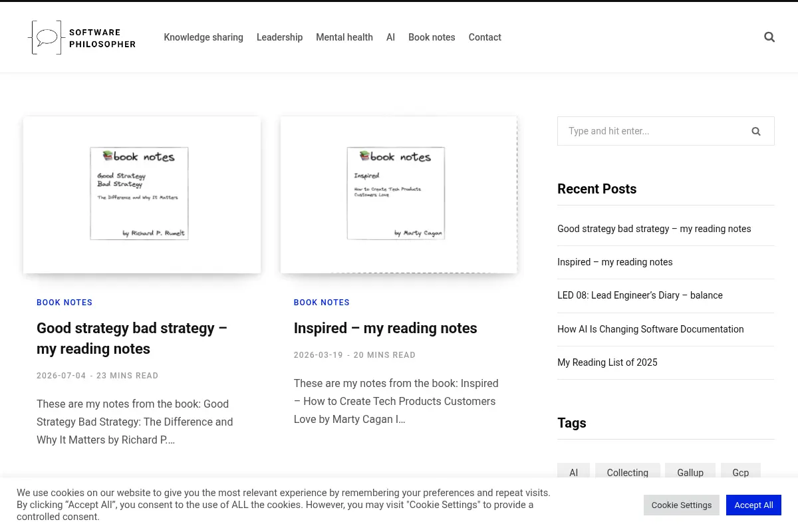Select the Gcp tag
Screen dimensions: 798x532
tap(741, 473)
